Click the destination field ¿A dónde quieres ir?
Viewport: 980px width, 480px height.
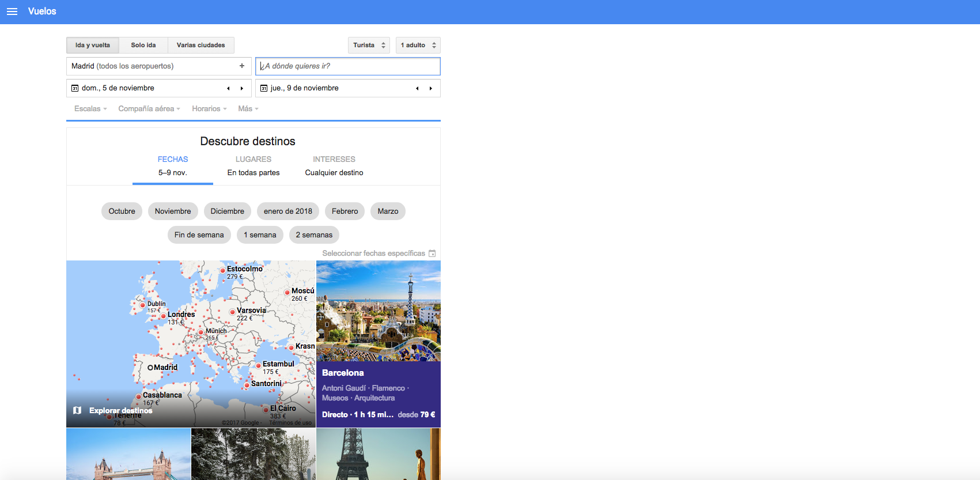click(x=348, y=66)
